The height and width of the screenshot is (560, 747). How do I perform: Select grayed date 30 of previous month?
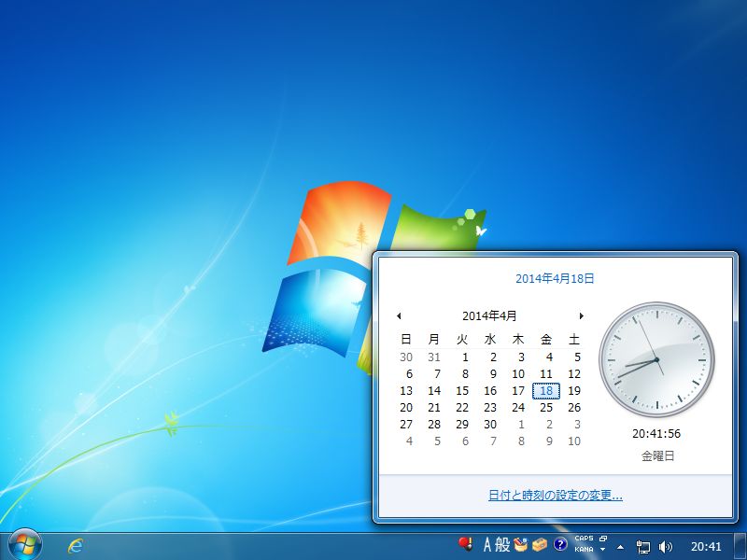click(x=406, y=357)
